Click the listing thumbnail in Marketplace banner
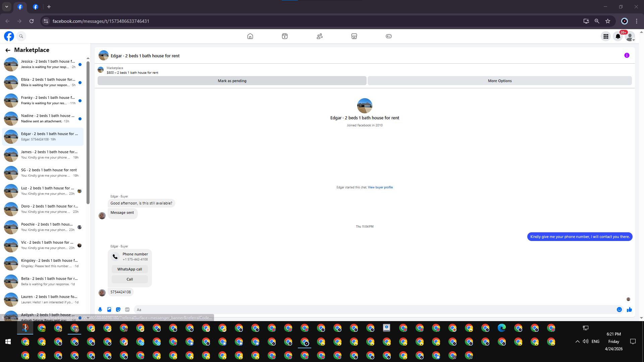This screenshot has width=644, height=362. [101, 70]
